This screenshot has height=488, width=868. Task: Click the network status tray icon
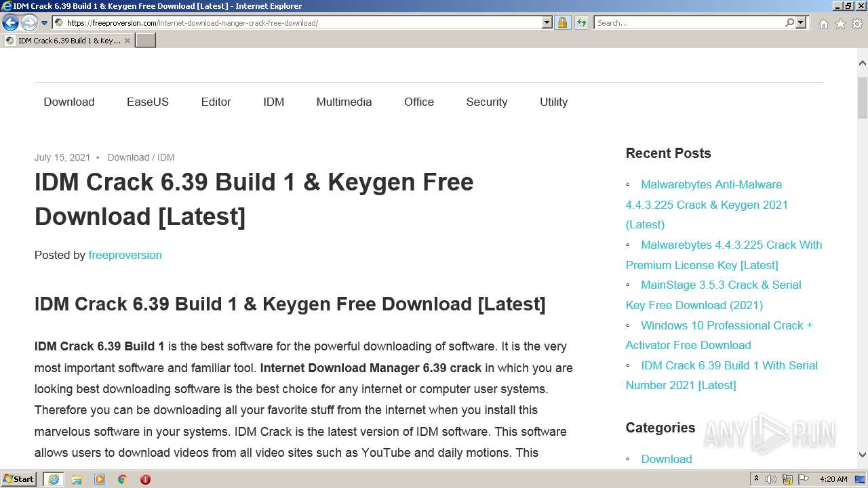point(787,479)
